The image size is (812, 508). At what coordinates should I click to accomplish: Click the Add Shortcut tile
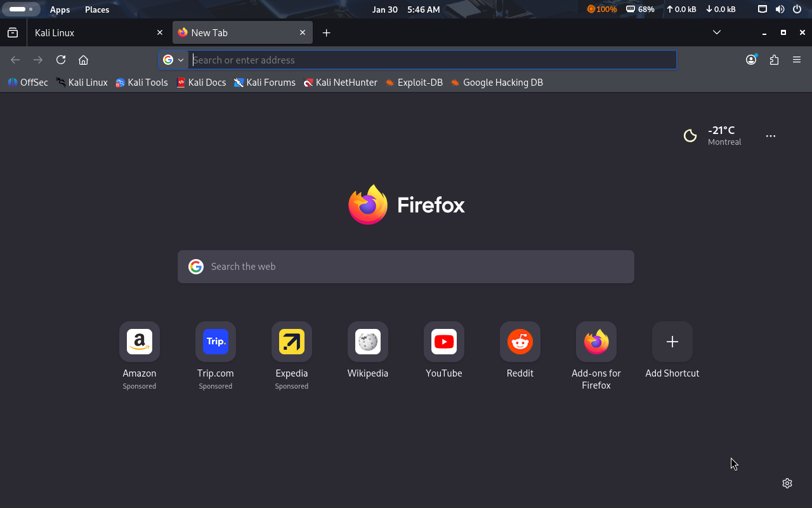tap(672, 342)
